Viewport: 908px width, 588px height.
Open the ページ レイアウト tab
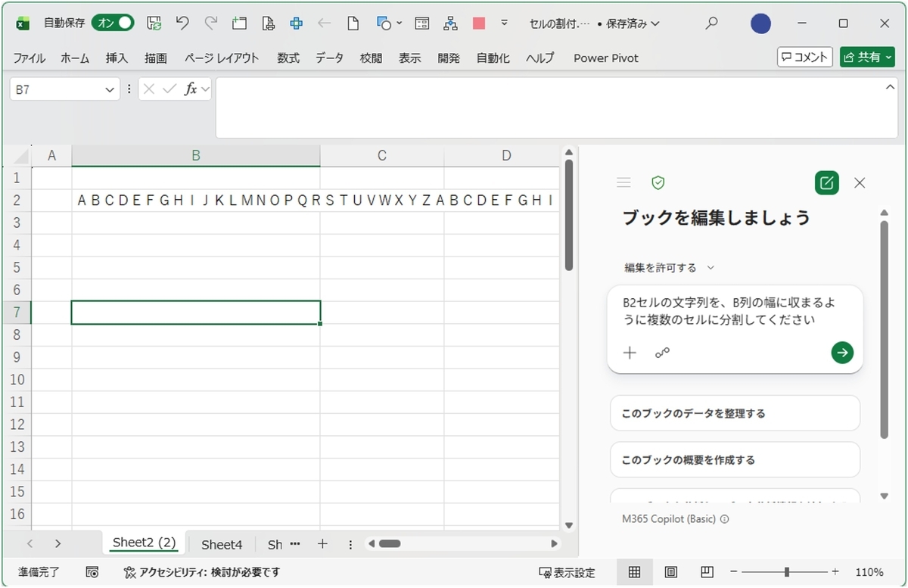point(222,58)
